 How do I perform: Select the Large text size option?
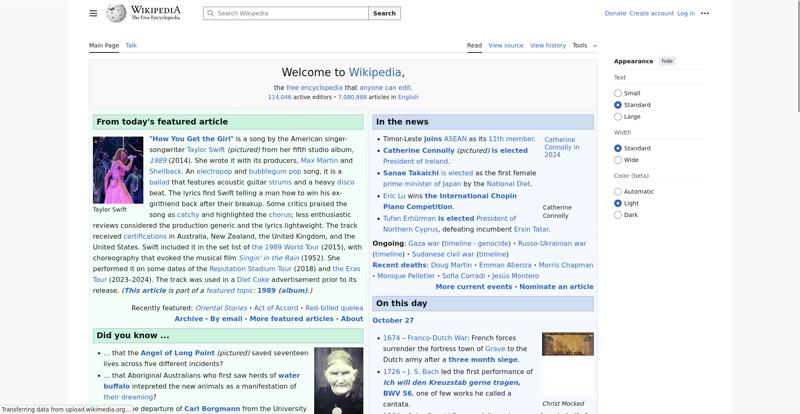click(618, 117)
